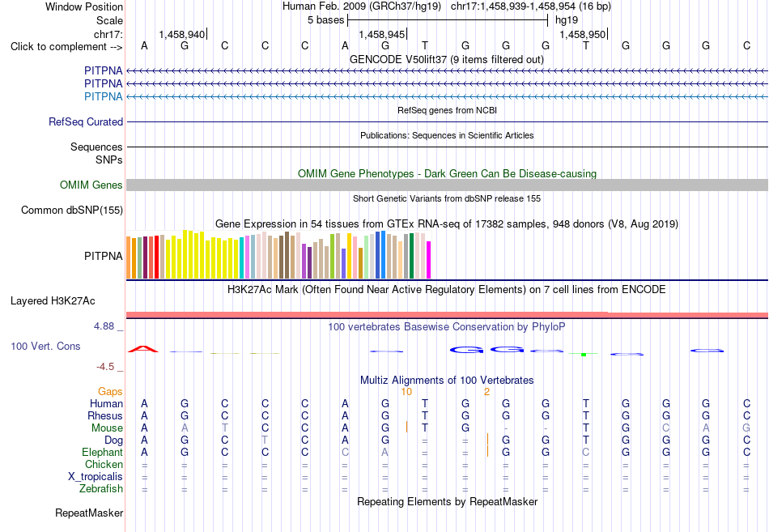Click the Scale track label
Viewport: 769px width, 532px height.
click(109, 20)
